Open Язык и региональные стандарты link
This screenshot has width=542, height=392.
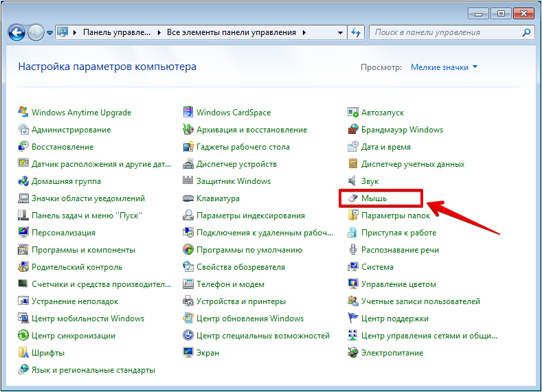point(93,369)
